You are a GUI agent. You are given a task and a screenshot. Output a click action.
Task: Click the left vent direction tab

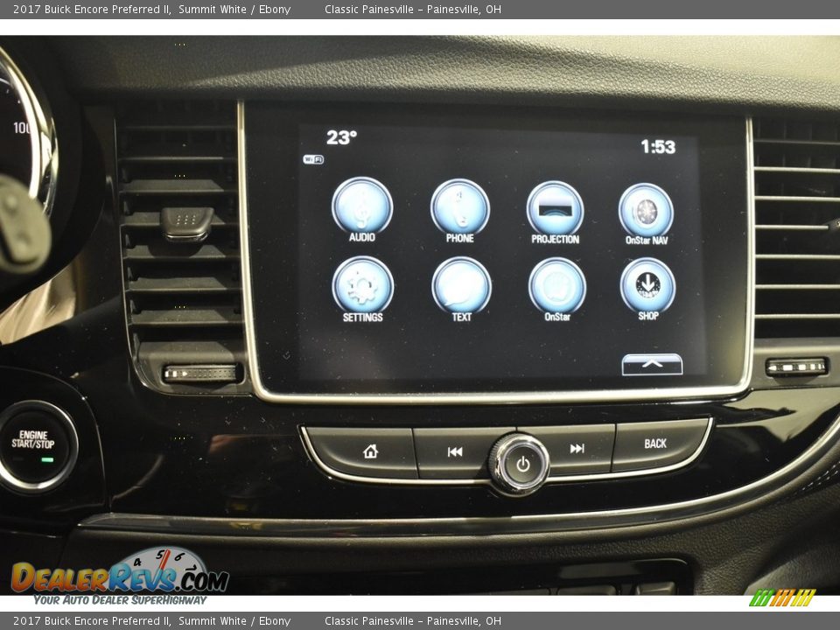tap(185, 222)
